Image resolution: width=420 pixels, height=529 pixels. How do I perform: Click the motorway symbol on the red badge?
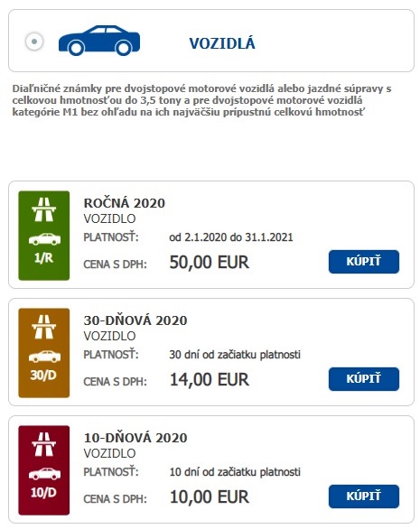[44, 444]
